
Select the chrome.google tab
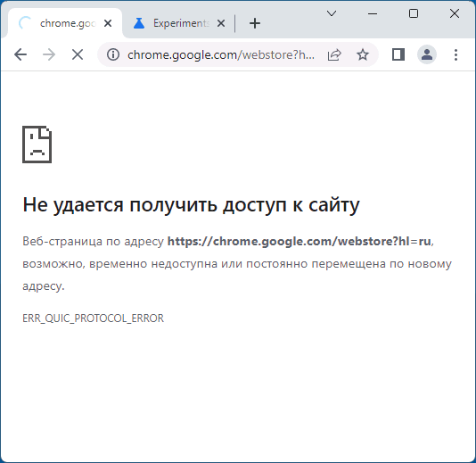65,23
